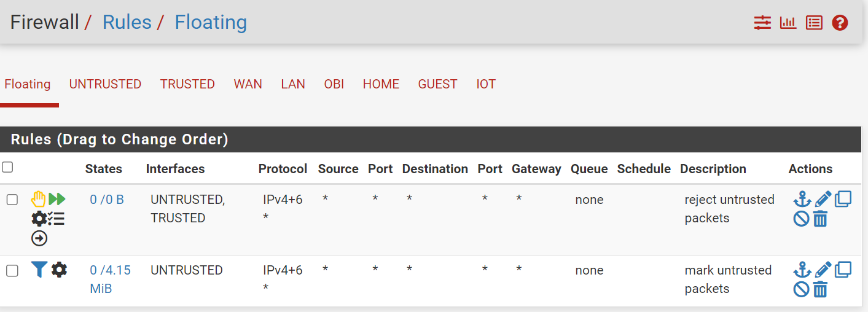Open the red help question-mark icon
The height and width of the screenshot is (312, 868).
(x=840, y=23)
